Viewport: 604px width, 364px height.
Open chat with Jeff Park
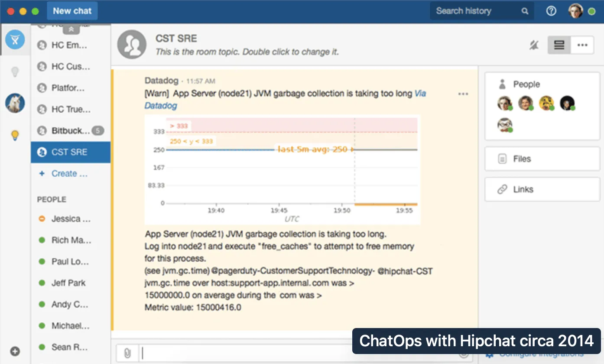[71, 283]
